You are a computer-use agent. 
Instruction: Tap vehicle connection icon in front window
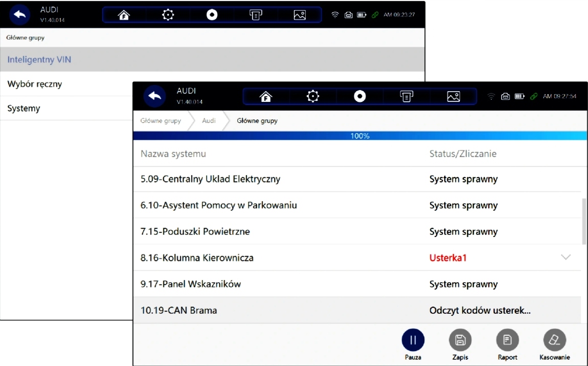(x=506, y=96)
